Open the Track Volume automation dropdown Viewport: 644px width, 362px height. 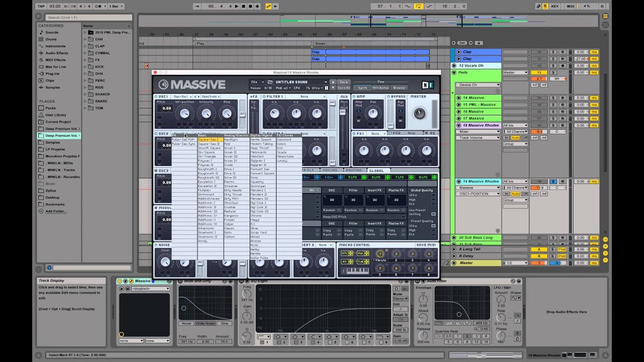(479, 137)
